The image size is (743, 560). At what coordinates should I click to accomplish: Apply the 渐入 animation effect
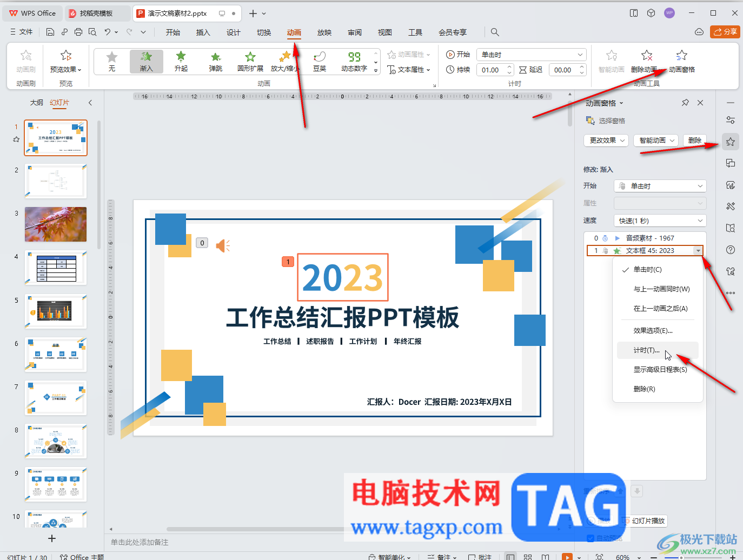(x=147, y=61)
